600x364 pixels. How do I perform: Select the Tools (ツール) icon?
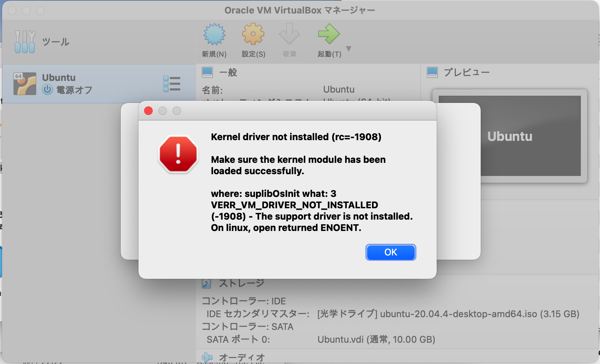25,42
